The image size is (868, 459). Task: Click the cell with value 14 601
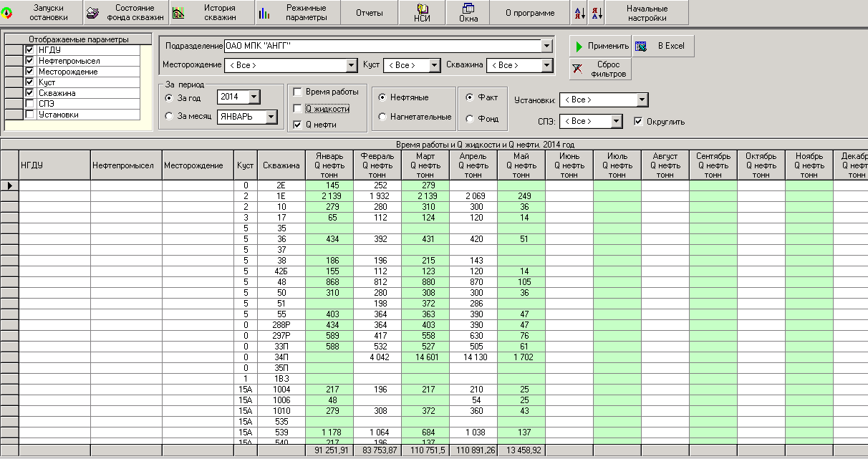(425, 357)
